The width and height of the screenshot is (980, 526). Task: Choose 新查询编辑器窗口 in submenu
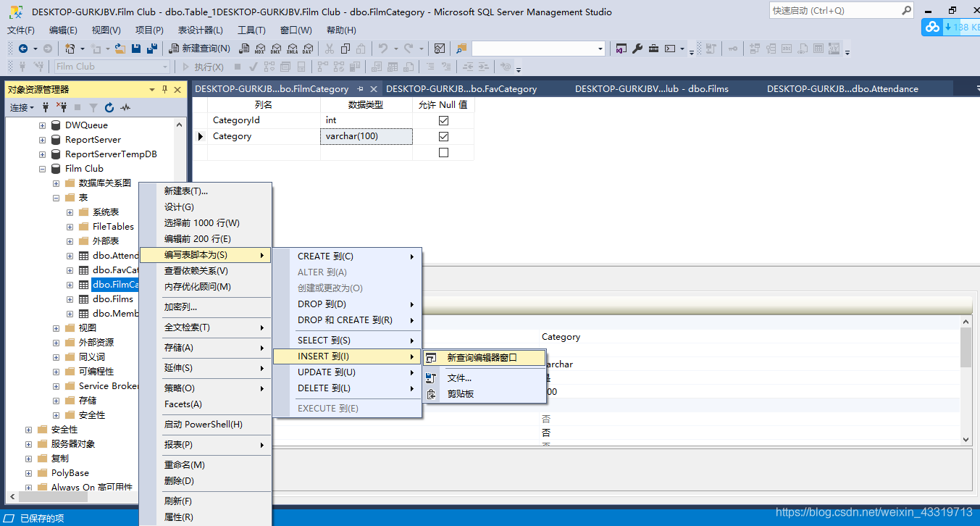coord(482,357)
